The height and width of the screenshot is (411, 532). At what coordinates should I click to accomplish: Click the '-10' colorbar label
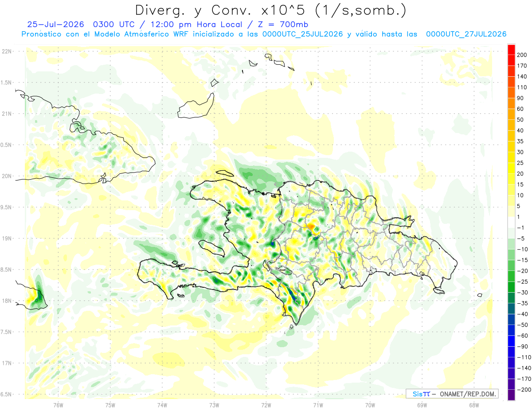524,249
